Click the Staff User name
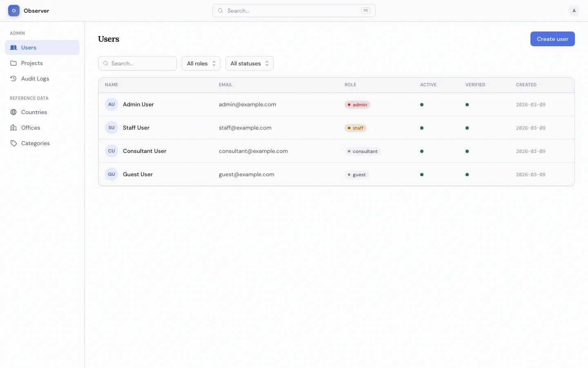Viewport: 588px width, 368px height. point(136,128)
